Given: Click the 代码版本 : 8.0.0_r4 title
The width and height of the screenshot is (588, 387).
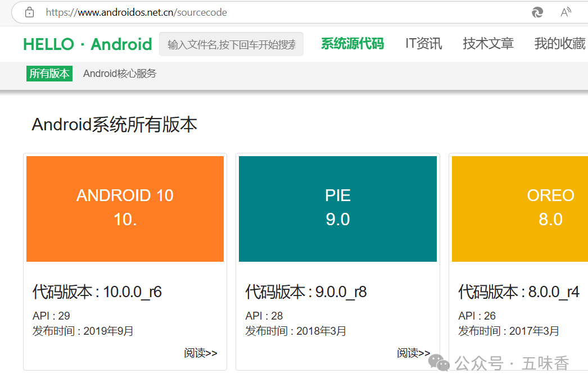Looking at the screenshot, I should (519, 292).
